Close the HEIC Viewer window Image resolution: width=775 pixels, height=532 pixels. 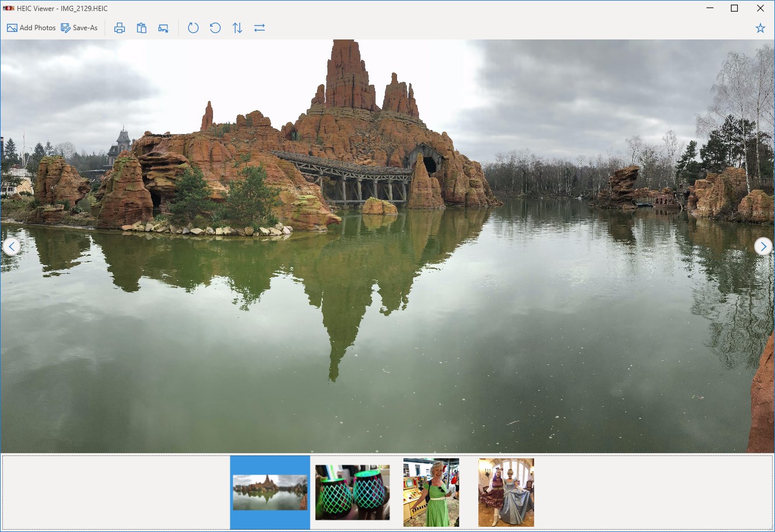pyautogui.click(x=760, y=9)
